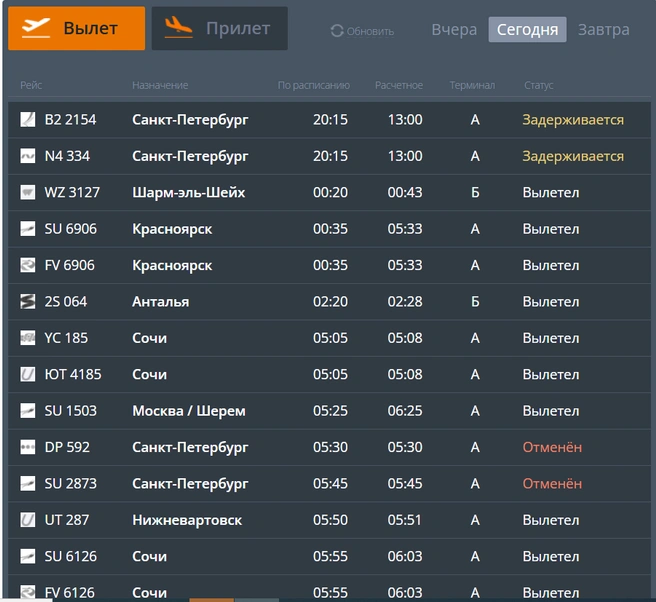
Task: Select the Сегодня day tab
Action: point(528,30)
